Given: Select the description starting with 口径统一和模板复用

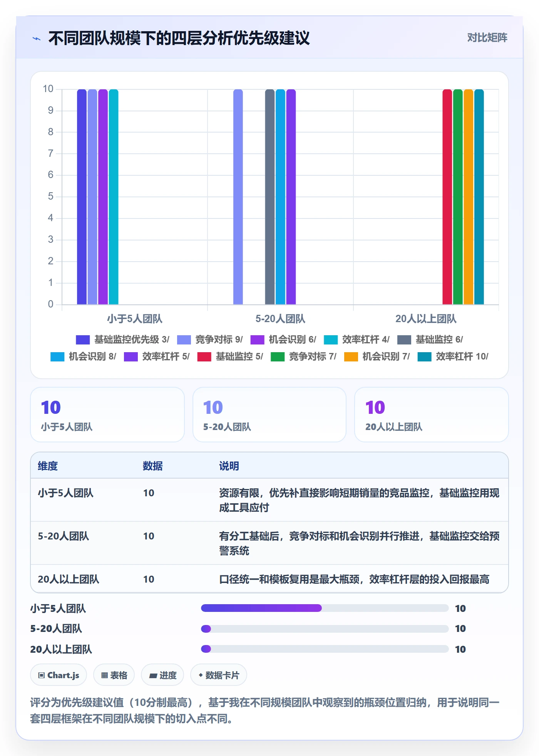Looking at the screenshot, I should (354, 579).
